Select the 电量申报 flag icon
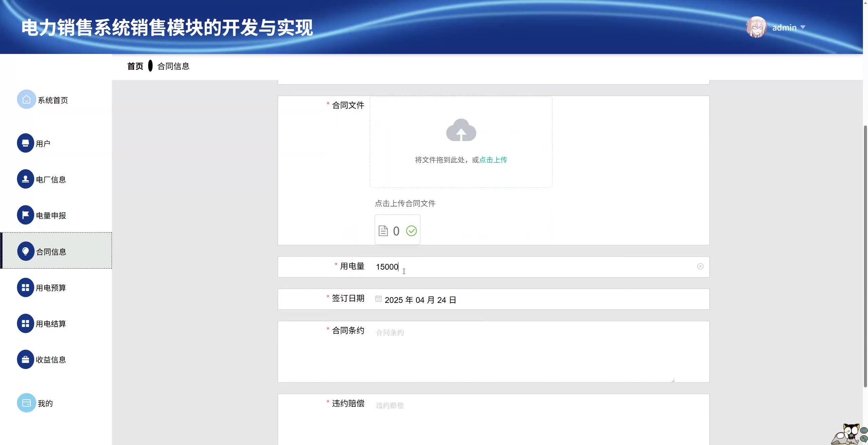 click(x=25, y=215)
